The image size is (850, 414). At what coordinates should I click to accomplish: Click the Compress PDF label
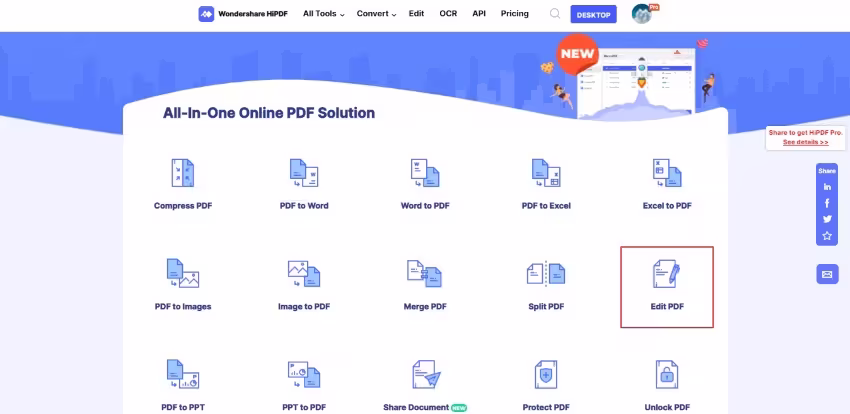coord(183,206)
